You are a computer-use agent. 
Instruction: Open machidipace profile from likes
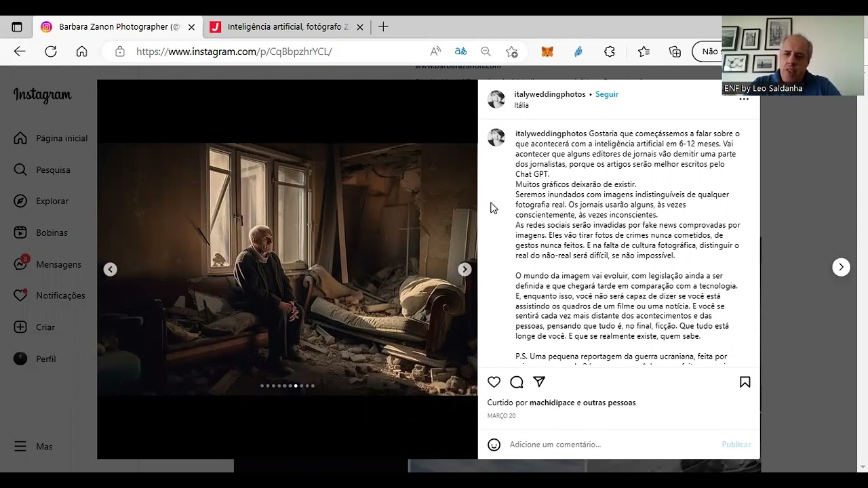[552, 403]
